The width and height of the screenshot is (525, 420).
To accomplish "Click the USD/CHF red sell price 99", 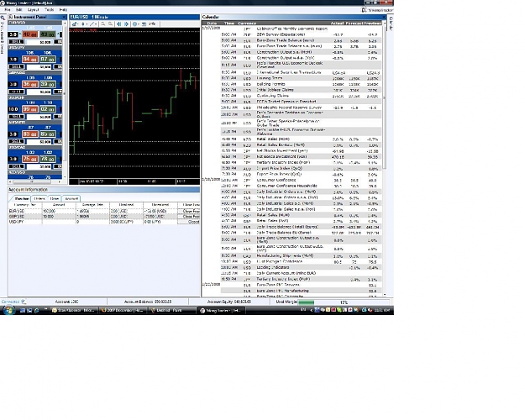I will click(x=29, y=109).
